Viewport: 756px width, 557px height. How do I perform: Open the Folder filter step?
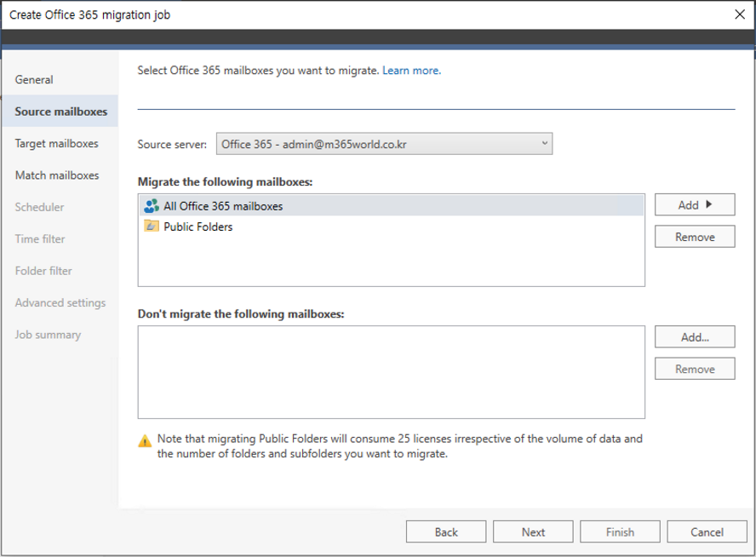click(43, 271)
